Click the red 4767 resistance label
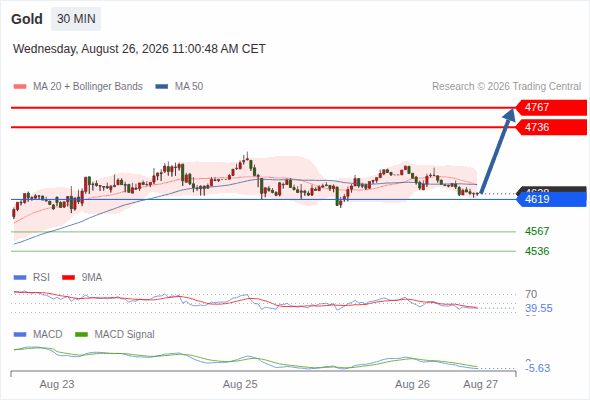Screen dimensions: 590x400 pyautogui.click(x=551, y=107)
